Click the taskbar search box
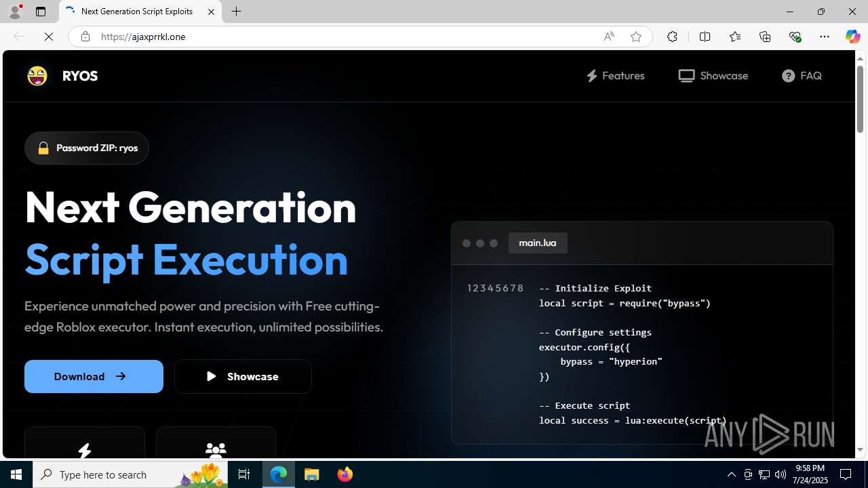Image resolution: width=868 pixels, height=488 pixels. (130, 474)
